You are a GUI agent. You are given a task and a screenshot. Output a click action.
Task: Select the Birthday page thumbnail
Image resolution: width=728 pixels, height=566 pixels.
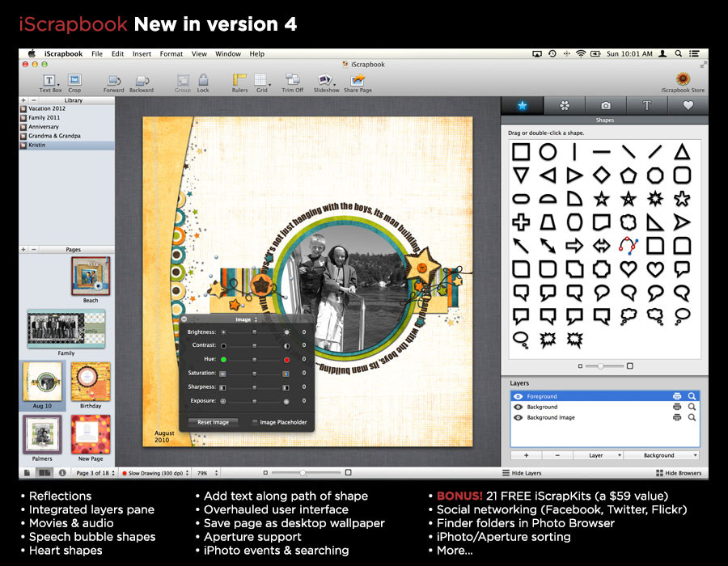(x=91, y=382)
